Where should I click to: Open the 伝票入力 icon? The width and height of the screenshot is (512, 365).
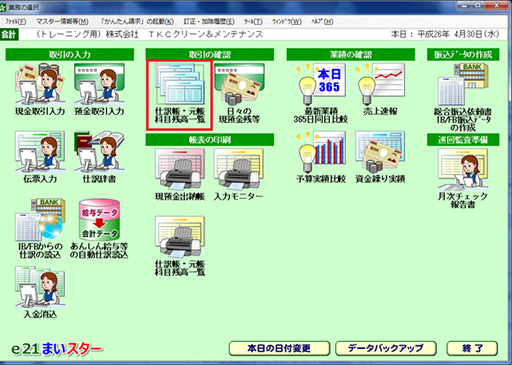click(x=40, y=157)
